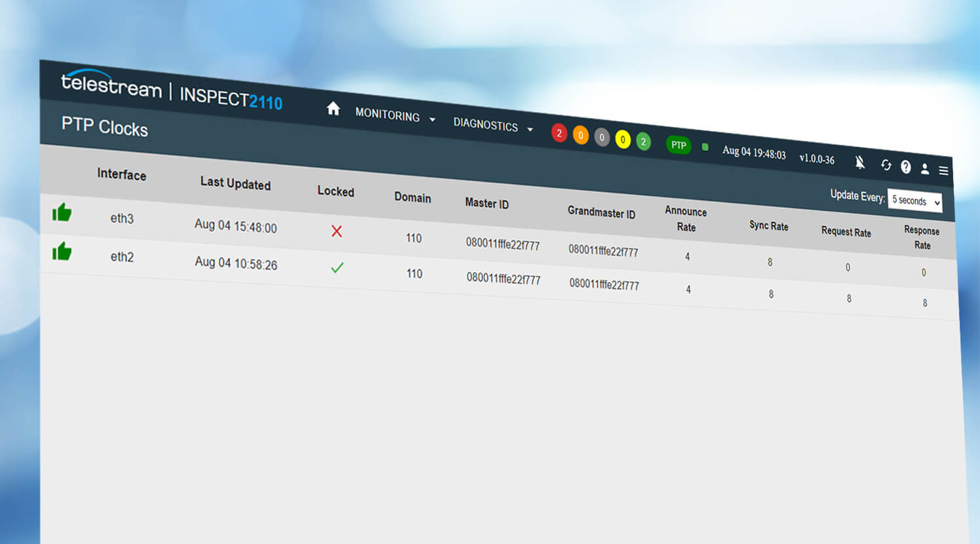Open the user account icon
Screen dimensions: 980x544
(x=924, y=169)
